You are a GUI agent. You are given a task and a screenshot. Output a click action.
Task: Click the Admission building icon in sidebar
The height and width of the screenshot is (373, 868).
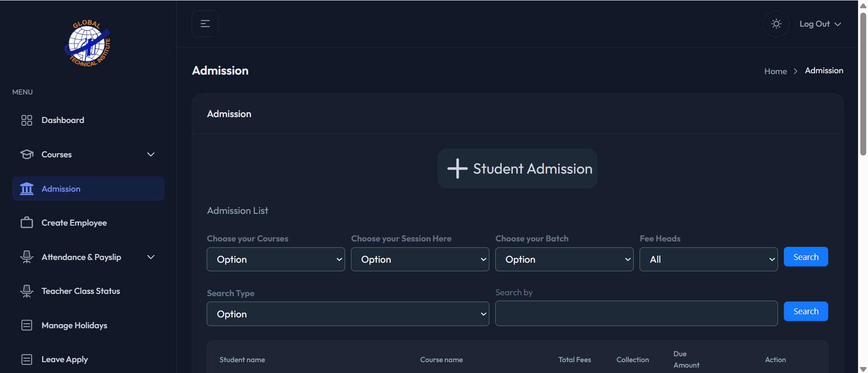pyautogui.click(x=27, y=189)
